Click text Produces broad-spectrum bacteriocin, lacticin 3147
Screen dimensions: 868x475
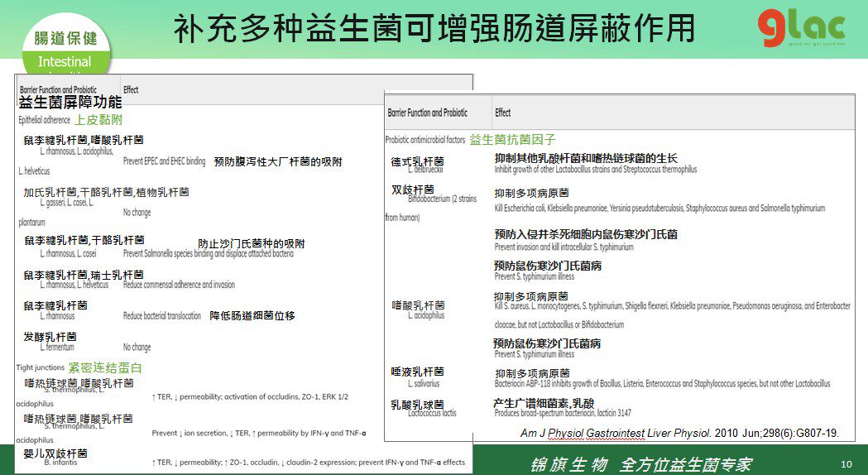point(563,412)
